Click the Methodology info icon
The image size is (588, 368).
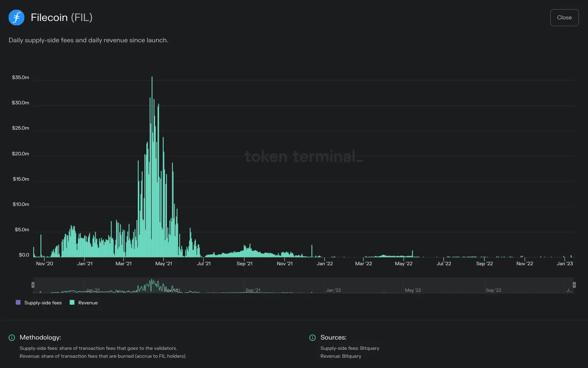pos(12,338)
